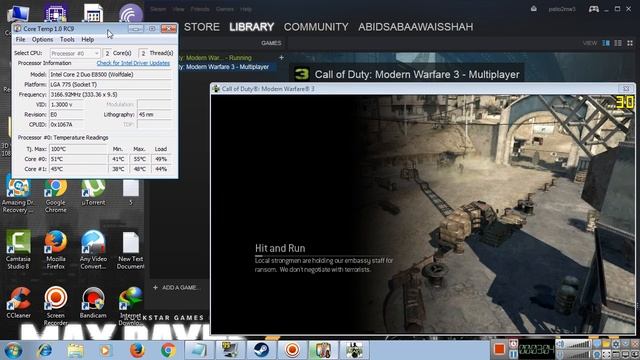The width and height of the screenshot is (640, 360).
Task: Open the Windows Start menu
Action: click(x=13, y=350)
